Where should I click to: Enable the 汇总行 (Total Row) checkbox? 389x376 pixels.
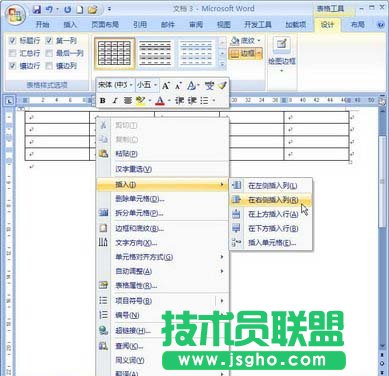12,53
